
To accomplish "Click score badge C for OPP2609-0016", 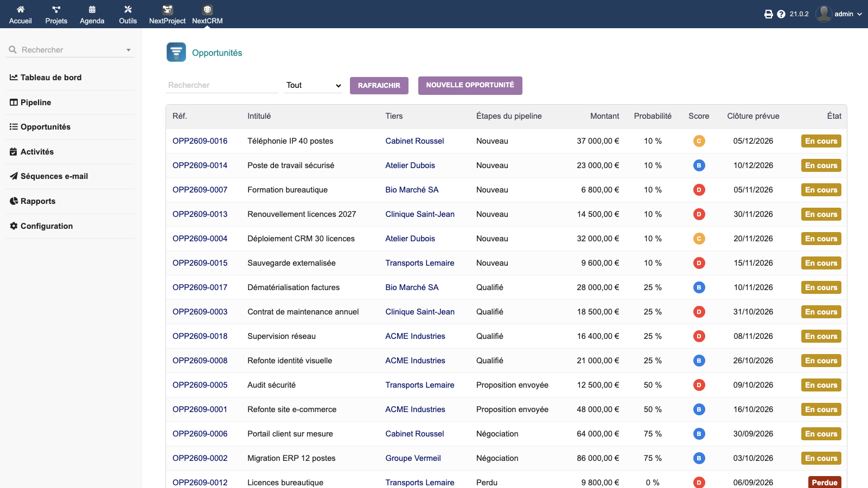I will [699, 141].
